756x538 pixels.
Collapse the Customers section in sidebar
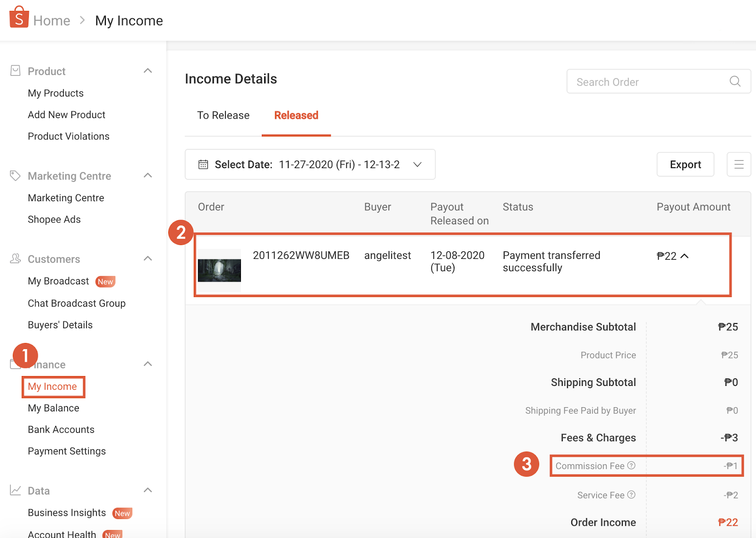pos(148,258)
